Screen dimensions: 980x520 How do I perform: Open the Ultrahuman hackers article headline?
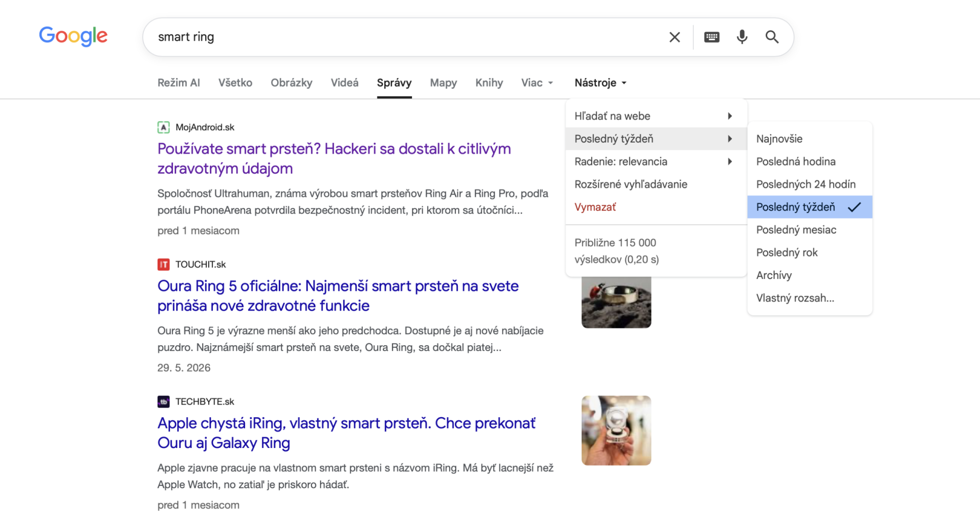pyautogui.click(x=334, y=158)
